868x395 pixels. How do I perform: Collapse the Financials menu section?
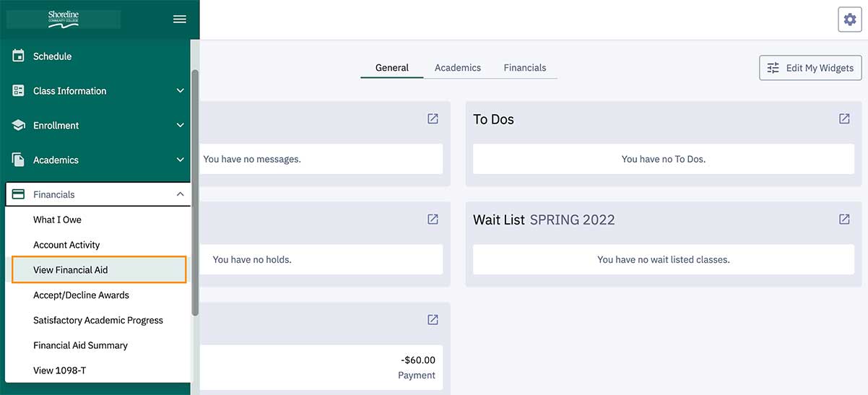coord(97,194)
